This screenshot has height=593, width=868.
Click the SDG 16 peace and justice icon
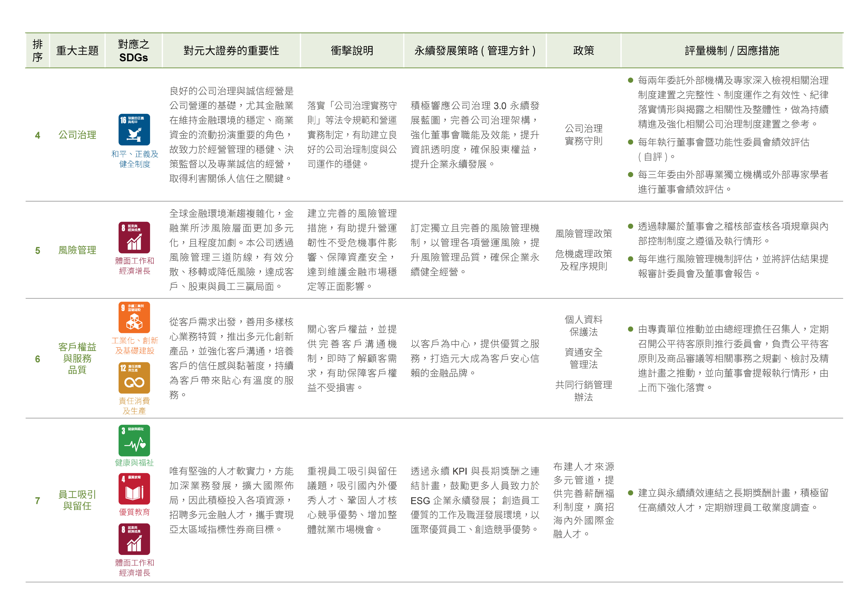134,130
